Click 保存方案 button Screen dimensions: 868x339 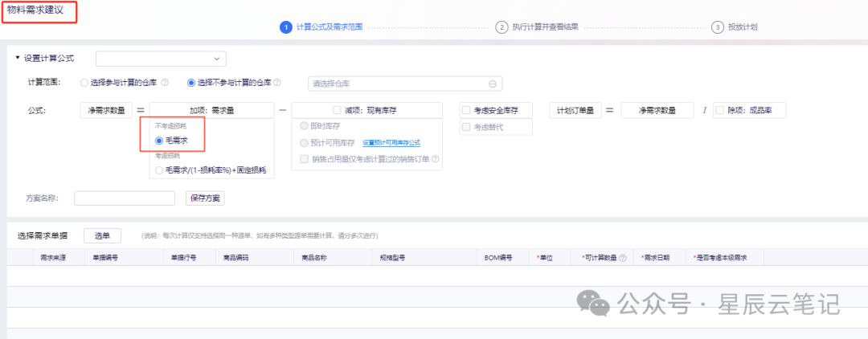click(205, 198)
